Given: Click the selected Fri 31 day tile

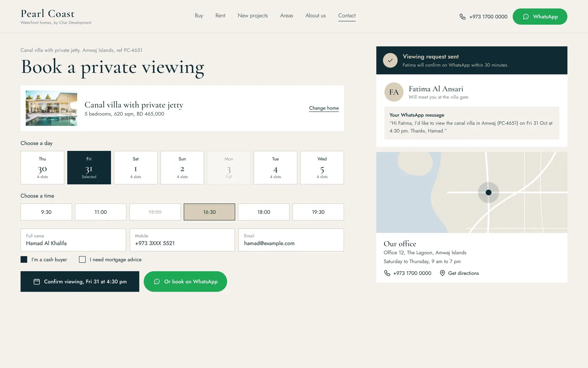Looking at the screenshot, I should point(89,167).
